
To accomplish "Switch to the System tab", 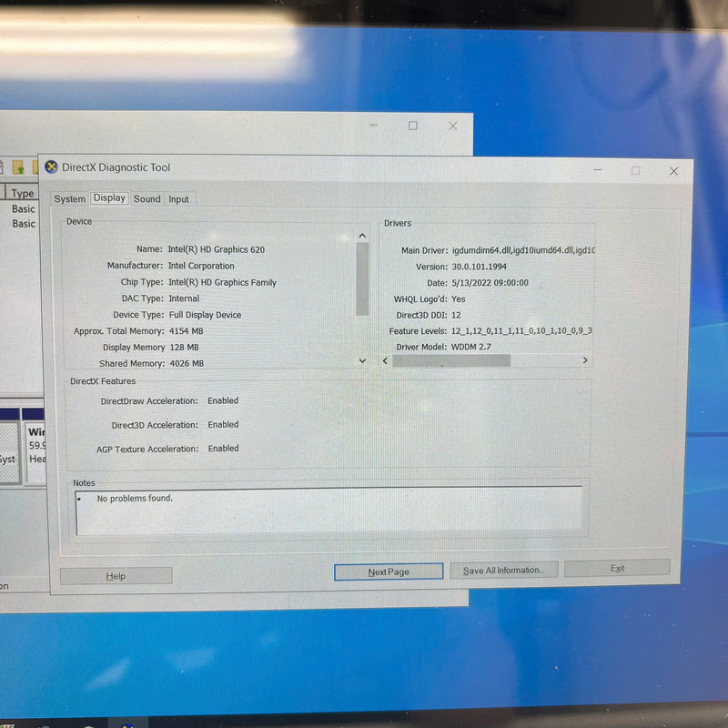I will click(x=69, y=199).
